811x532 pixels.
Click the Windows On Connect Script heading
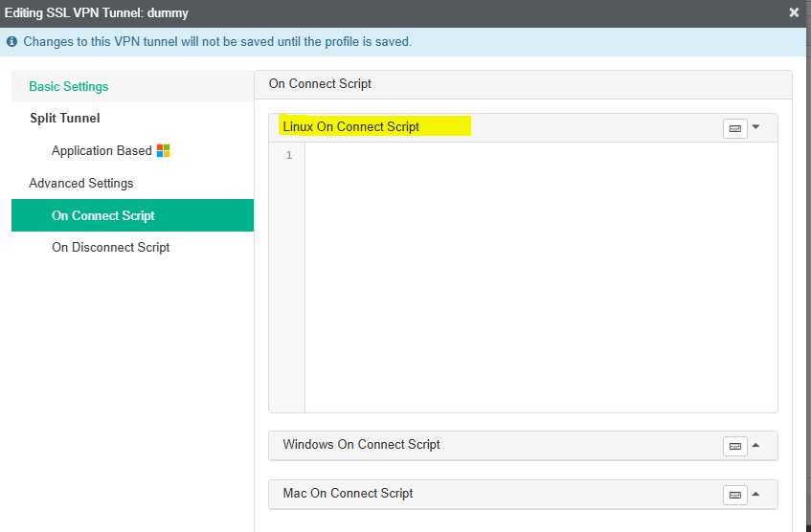click(x=362, y=444)
